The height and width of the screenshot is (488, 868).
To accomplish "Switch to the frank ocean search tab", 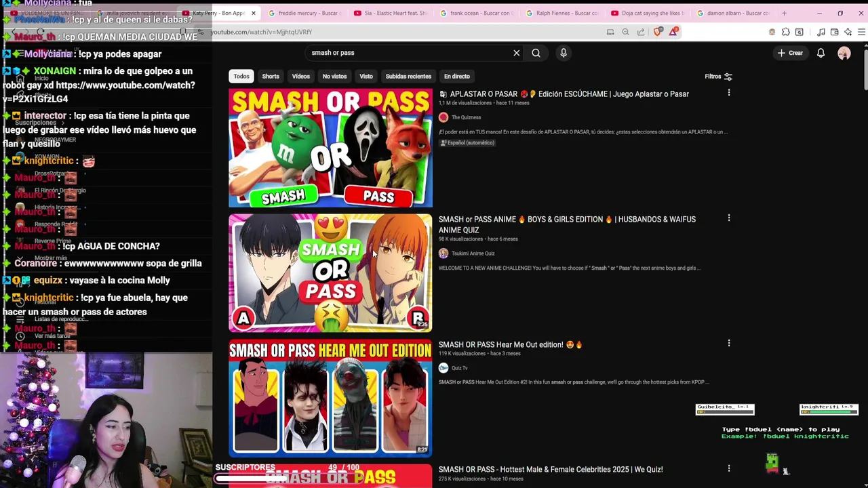I will pos(476,13).
